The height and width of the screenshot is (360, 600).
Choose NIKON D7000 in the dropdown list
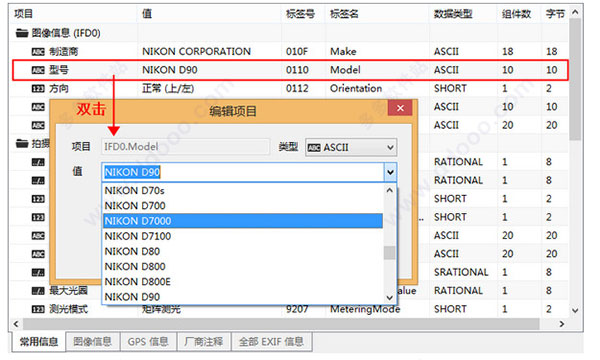[x=243, y=221]
